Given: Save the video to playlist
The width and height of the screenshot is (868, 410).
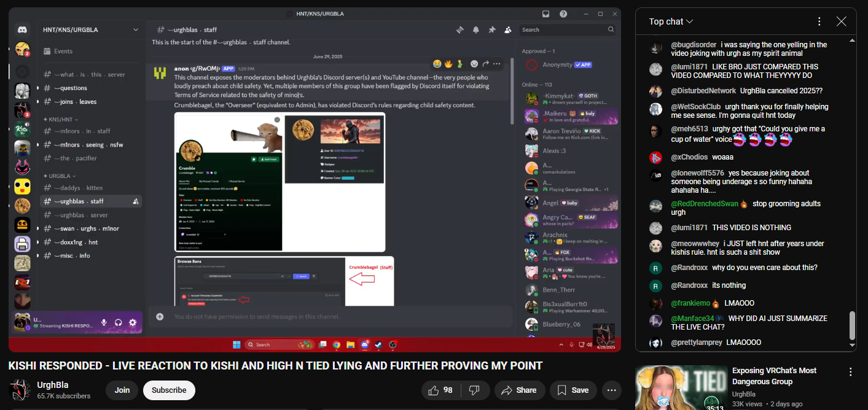Looking at the screenshot, I should [x=573, y=390].
